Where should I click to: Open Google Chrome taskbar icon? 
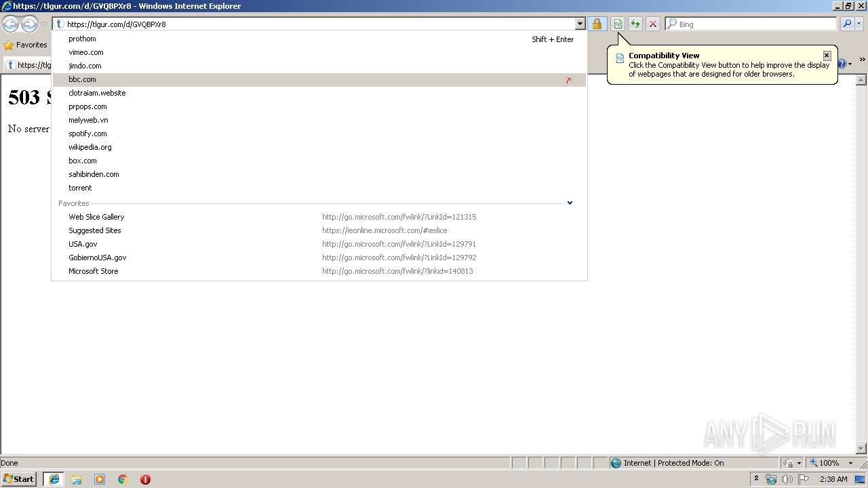pos(123,479)
